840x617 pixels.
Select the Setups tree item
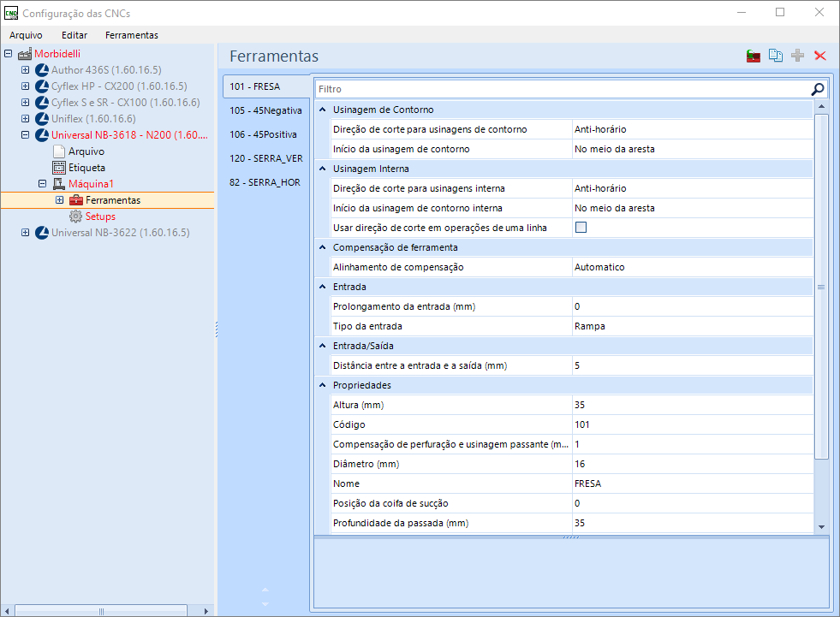coord(100,217)
